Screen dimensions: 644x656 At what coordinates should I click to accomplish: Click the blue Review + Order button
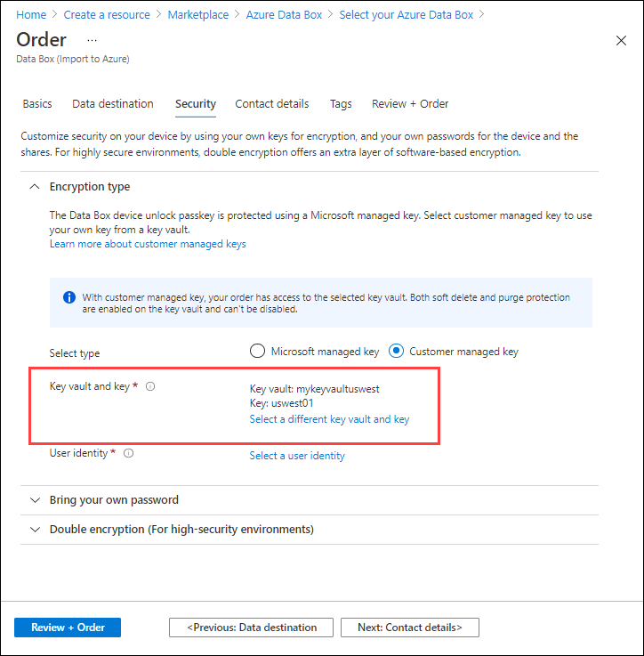[68, 628]
